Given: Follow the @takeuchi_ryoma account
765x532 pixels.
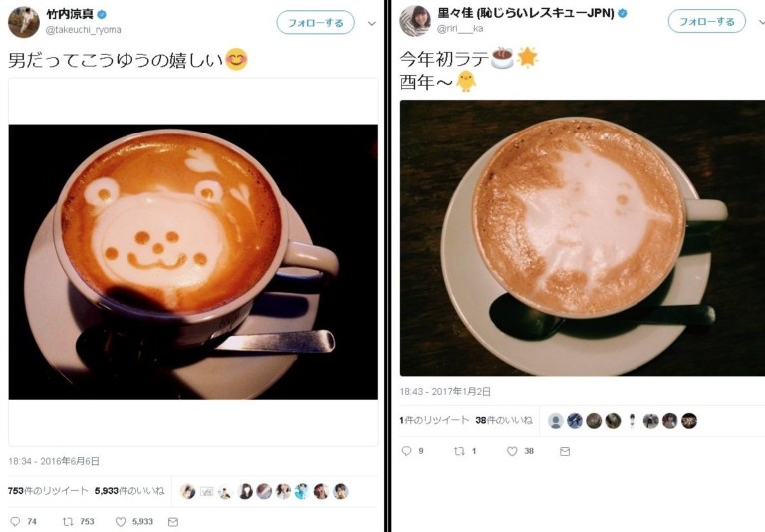Looking at the screenshot, I should [315, 23].
